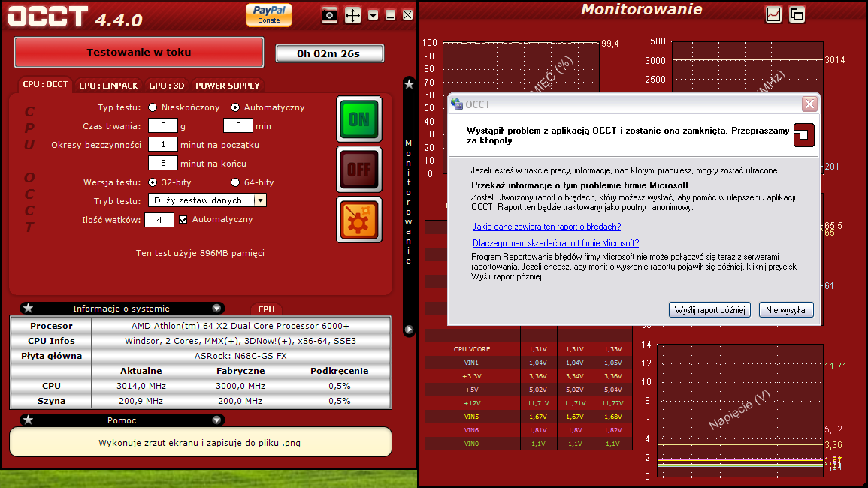Click the 'Ilość wątków' thread count field
Screen dimensions: 868x488
click(159, 220)
